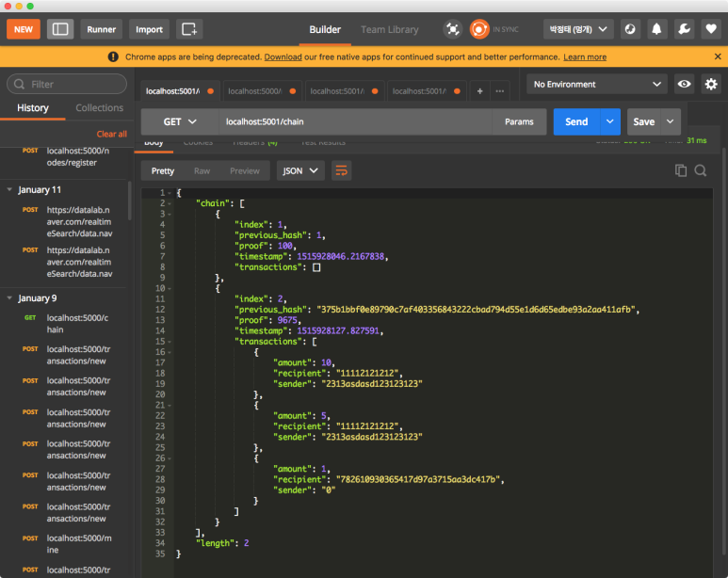728x578 pixels.
Task: Open the GET method dropdown
Action: [x=180, y=121]
